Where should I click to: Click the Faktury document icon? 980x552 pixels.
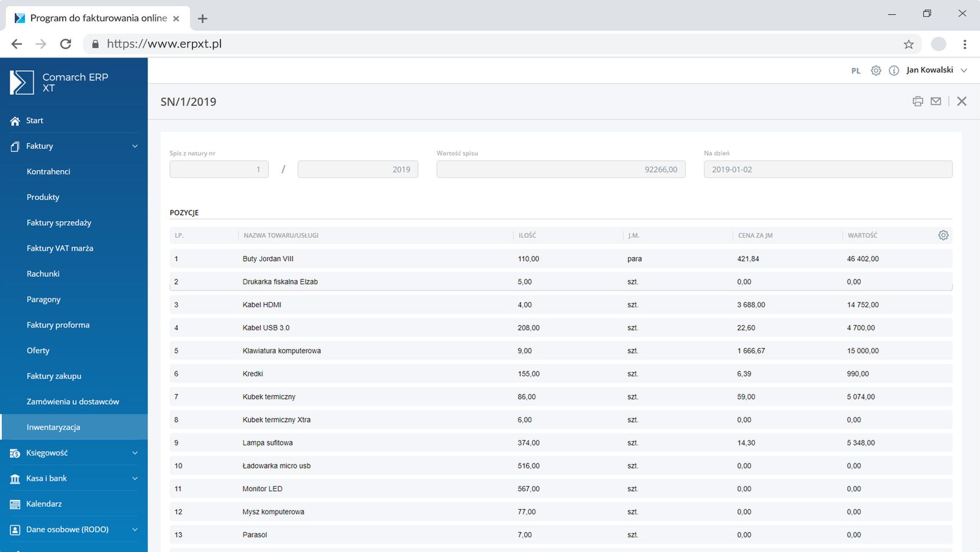tap(15, 147)
